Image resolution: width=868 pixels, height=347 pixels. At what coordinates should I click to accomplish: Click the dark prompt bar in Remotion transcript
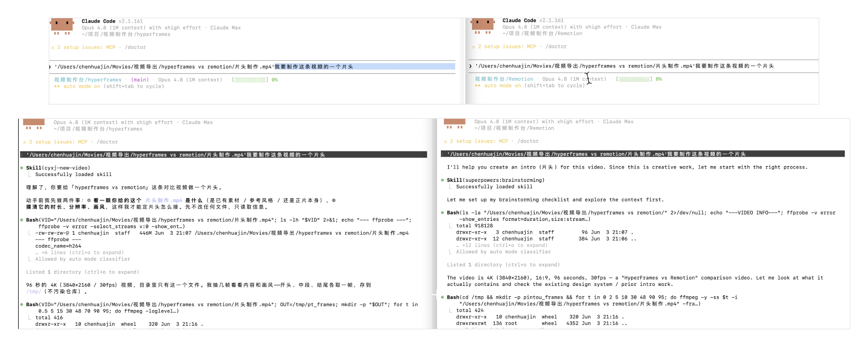click(643, 154)
